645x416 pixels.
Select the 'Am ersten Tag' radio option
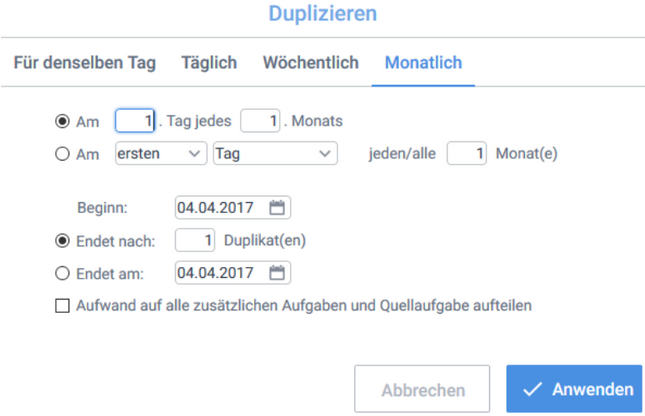(x=62, y=154)
